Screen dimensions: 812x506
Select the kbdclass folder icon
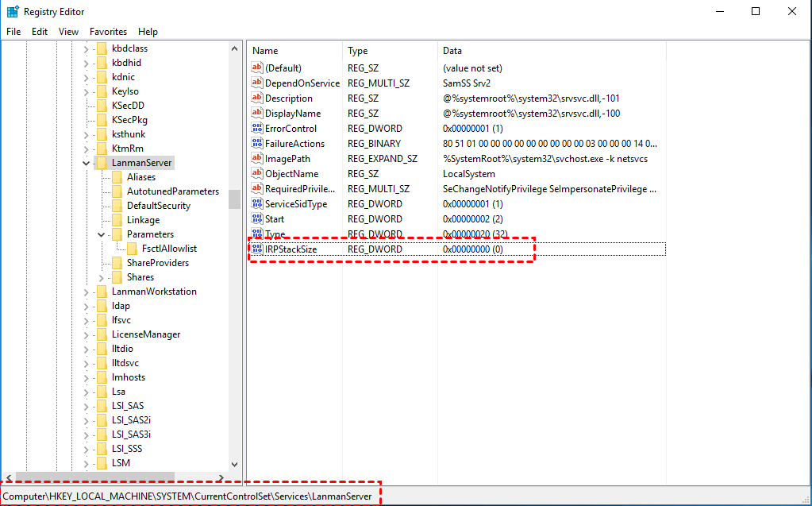(102, 48)
